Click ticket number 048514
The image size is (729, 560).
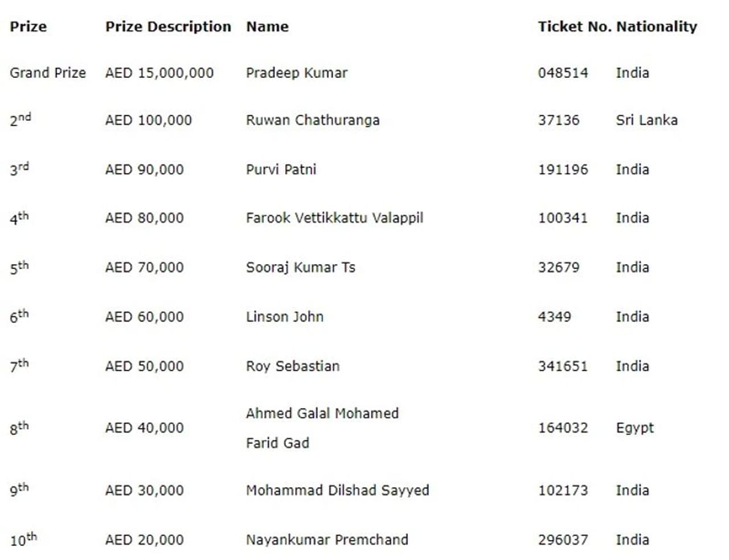click(x=563, y=73)
